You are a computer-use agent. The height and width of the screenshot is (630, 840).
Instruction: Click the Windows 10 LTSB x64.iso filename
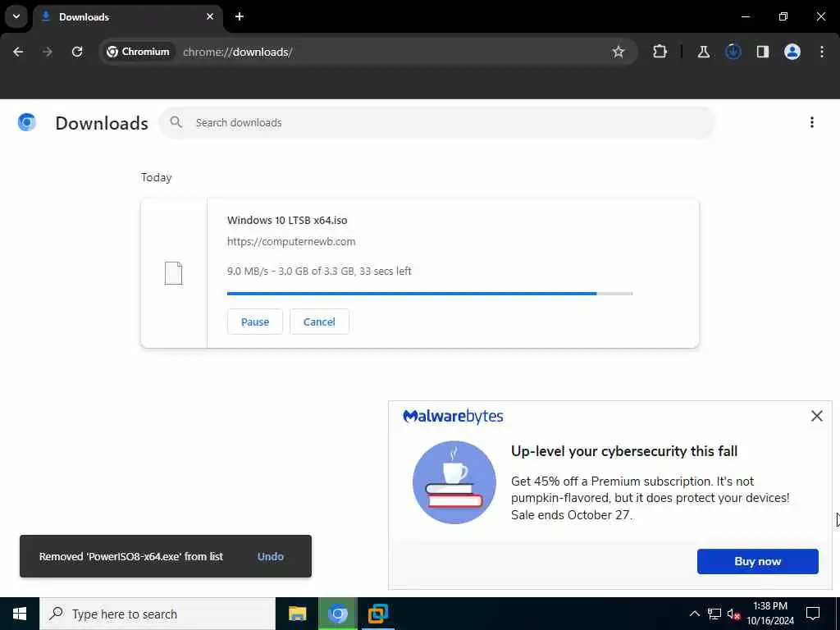pos(287,220)
